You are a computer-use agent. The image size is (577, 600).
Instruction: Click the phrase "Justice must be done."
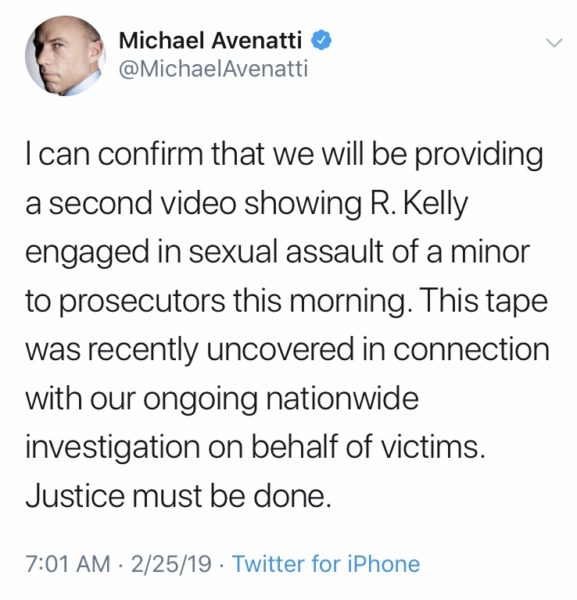click(178, 496)
